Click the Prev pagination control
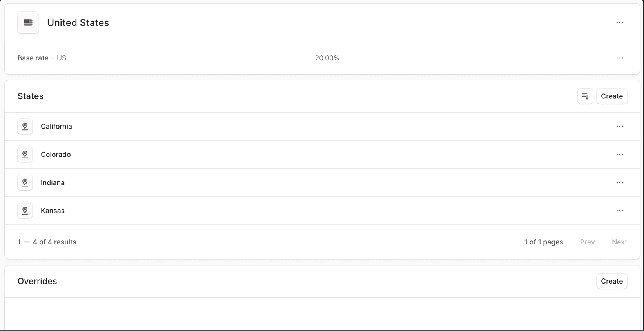Screen dimensions: 644x331 click(587, 242)
